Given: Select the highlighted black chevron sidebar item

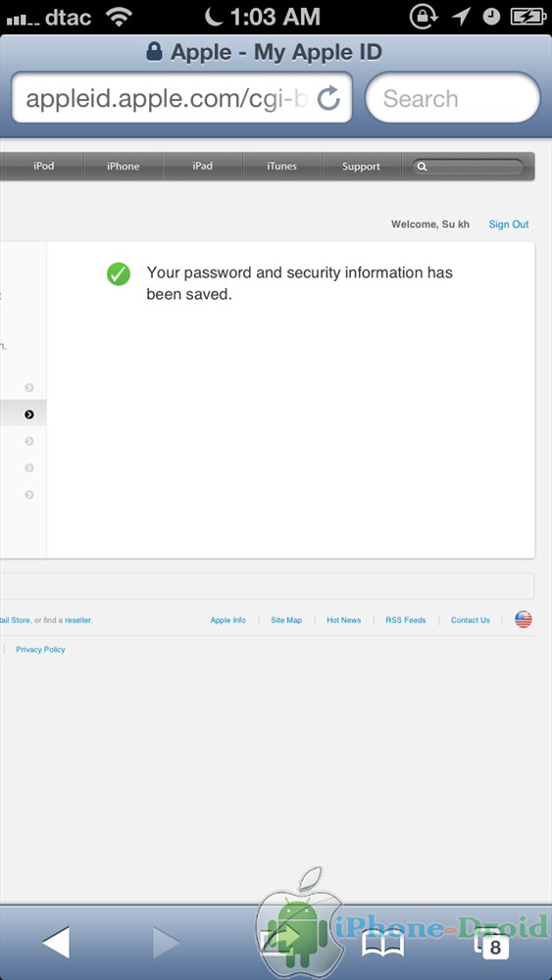Looking at the screenshot, I should 28,415.
